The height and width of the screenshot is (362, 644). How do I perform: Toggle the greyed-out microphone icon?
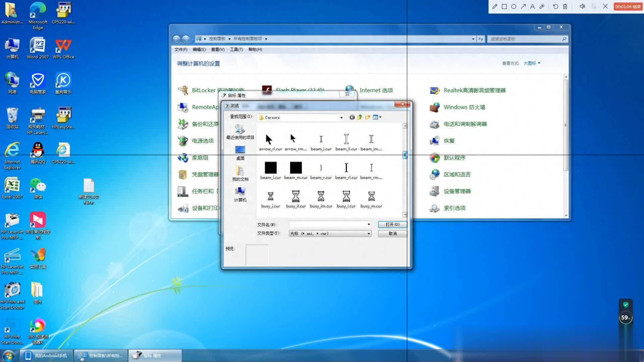pos(594,6)
